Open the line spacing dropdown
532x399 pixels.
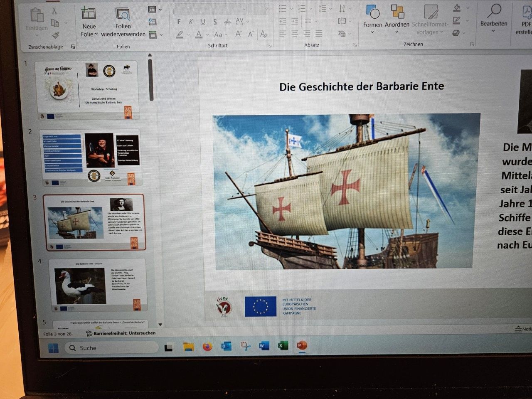(x=331, y=9)
